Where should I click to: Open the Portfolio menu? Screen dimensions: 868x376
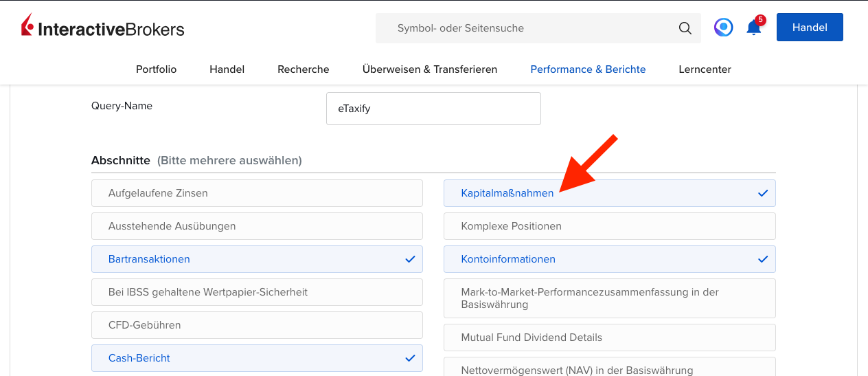tap(156, 69)
